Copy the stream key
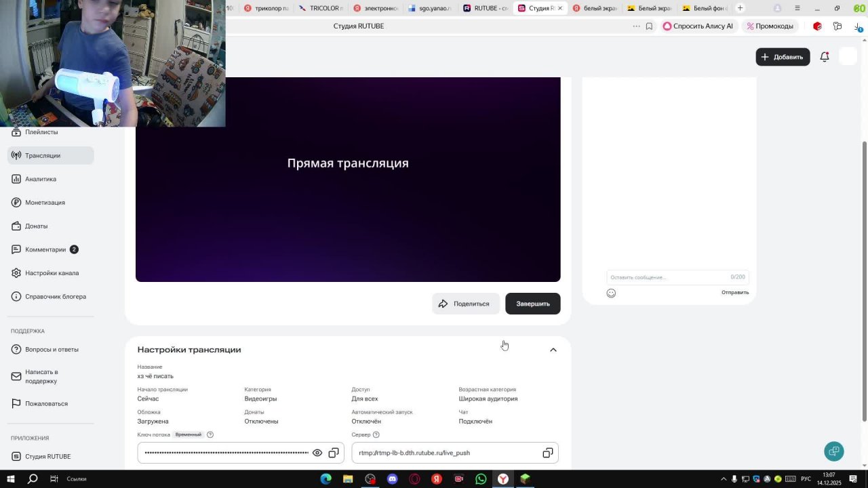Screen dimensions: 868x488 334,453
